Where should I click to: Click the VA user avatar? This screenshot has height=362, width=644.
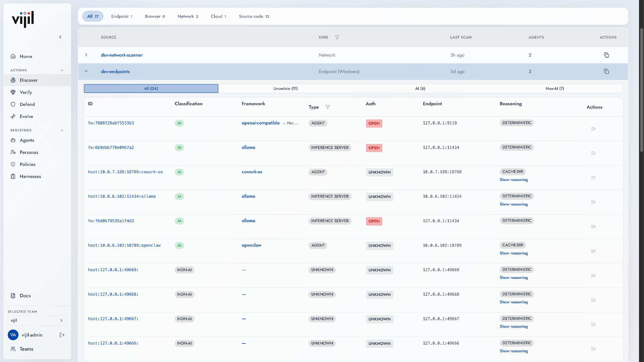pos(13,335)
